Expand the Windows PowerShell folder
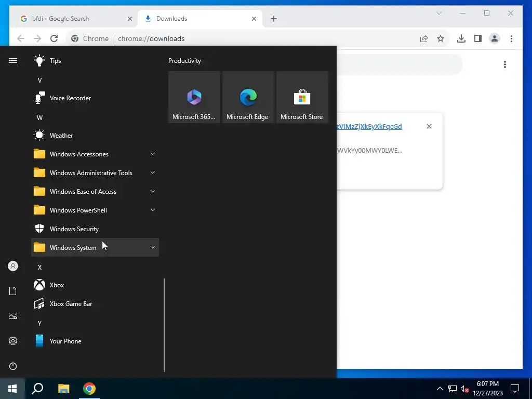 [x=95, y=210]
